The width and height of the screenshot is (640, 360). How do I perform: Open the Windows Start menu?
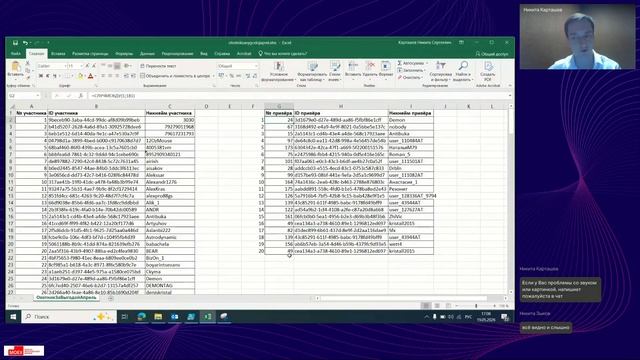coord(13,317)
